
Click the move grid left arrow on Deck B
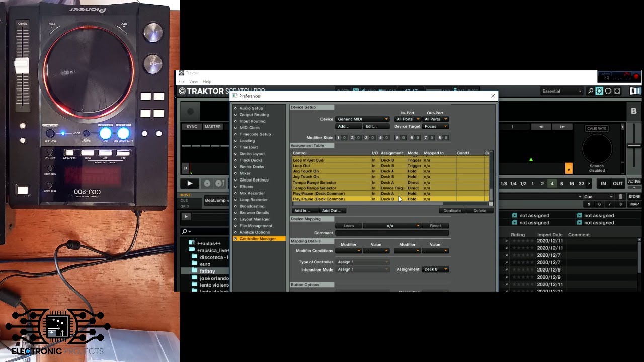pos(541,127)
